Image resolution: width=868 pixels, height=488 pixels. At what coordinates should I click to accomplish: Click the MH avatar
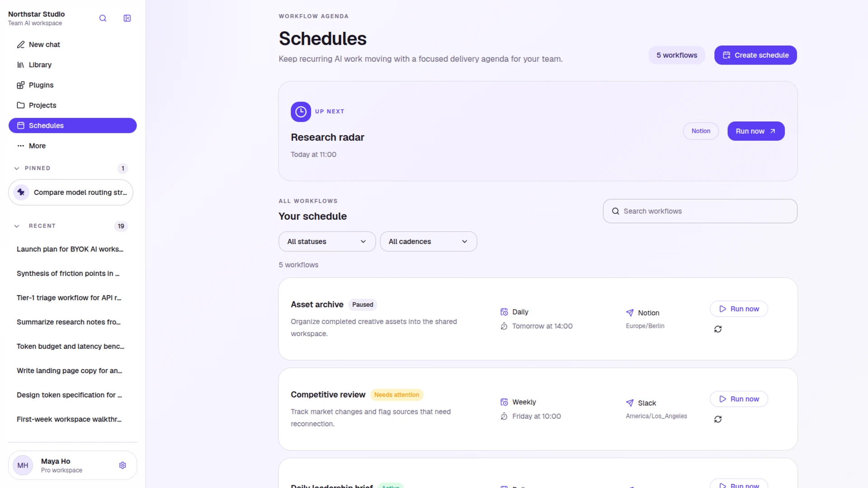[x=23, y=465]
